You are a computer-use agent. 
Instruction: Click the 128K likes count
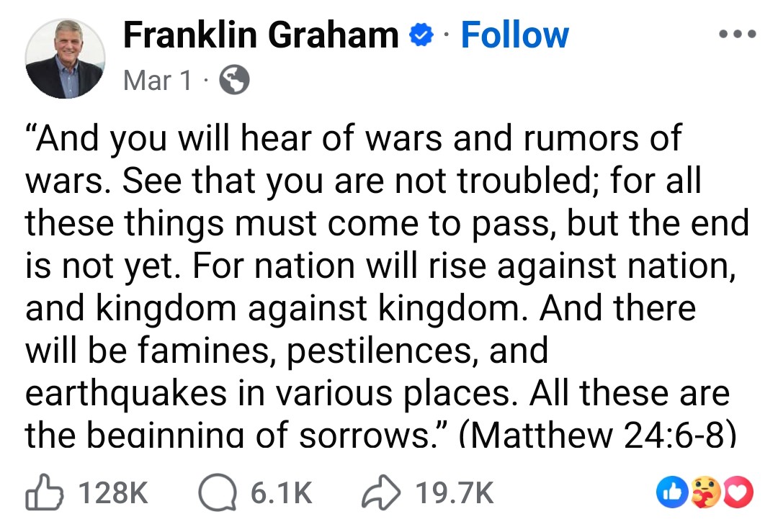(x=112, y=494)
